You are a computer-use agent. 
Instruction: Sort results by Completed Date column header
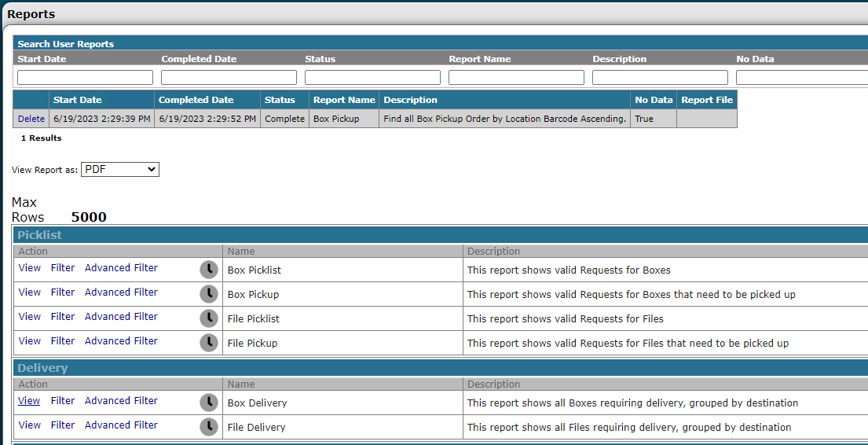tap(196, 100)
